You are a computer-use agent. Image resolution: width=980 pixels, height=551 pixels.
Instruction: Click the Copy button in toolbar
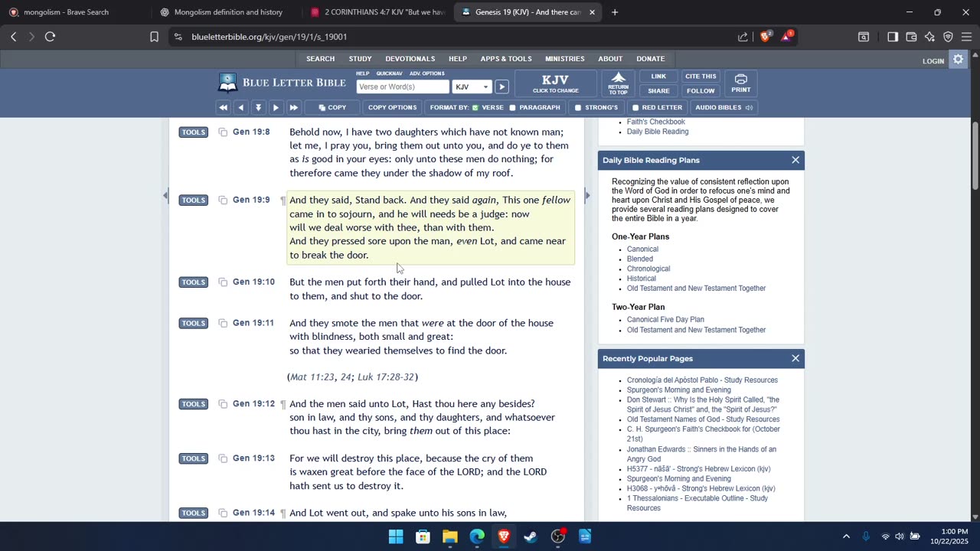pyautogui.click(x=332, y=108)
